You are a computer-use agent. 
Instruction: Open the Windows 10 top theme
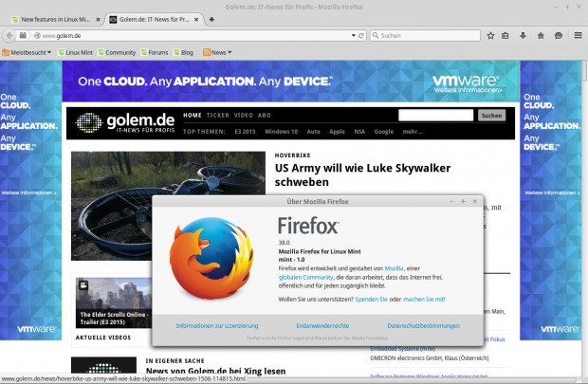tap(282, 132)
